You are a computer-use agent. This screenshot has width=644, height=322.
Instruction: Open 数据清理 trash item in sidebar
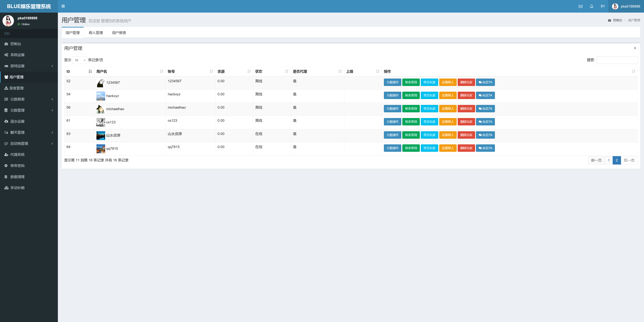click(17, 177)
